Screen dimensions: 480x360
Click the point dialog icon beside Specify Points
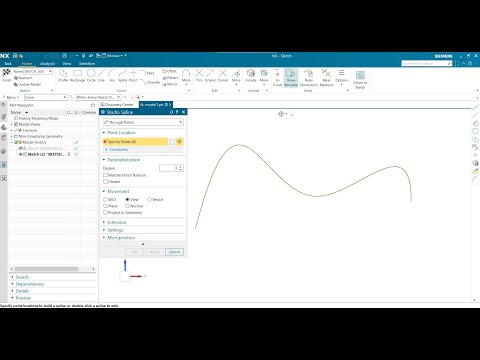click(172, 142)
